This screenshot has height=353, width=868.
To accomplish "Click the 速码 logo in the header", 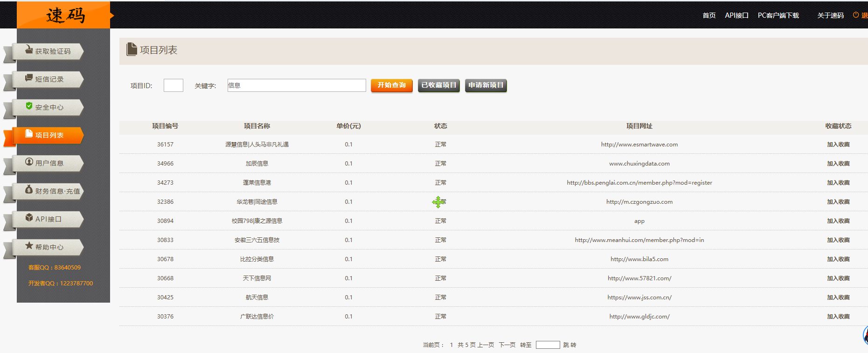I will point(65,15).
